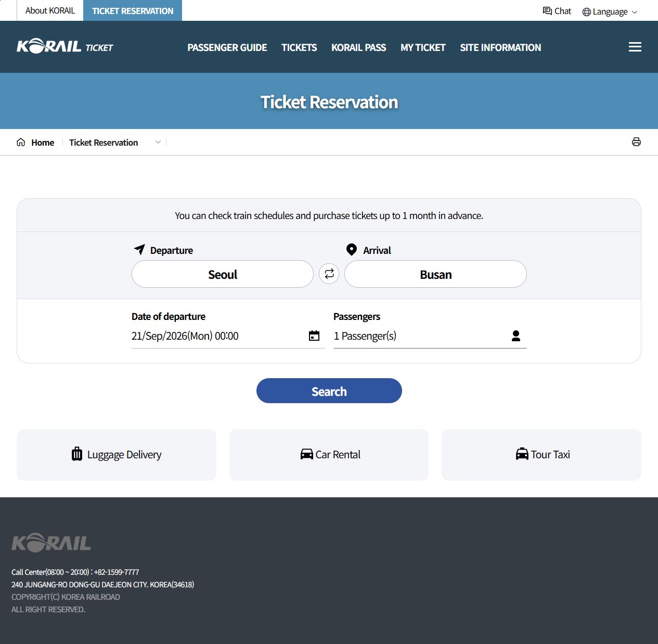
Task: Click the KORAIL TICKET header logo
Action: tap(65, 46)
